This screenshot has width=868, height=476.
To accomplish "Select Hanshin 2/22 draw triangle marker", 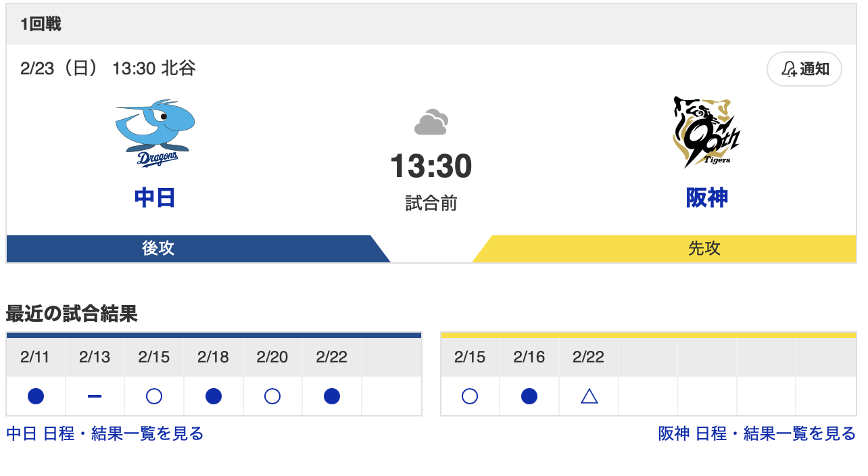I will (x=589, y=396).
